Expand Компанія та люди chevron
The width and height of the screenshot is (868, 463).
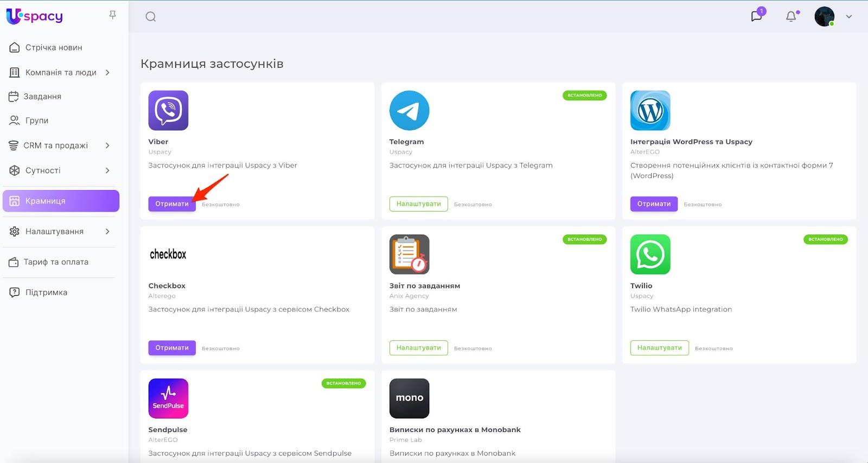pyautogui.click(x=107, y=73)
